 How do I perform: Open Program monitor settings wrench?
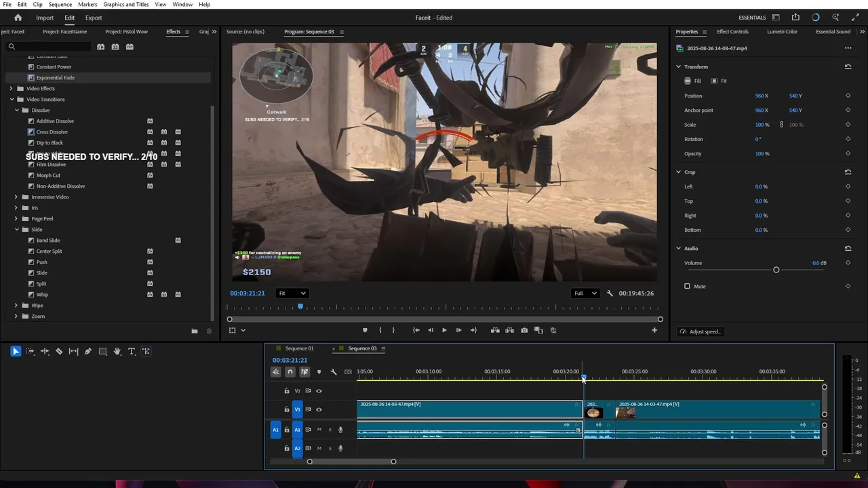(x=610, y=293)
